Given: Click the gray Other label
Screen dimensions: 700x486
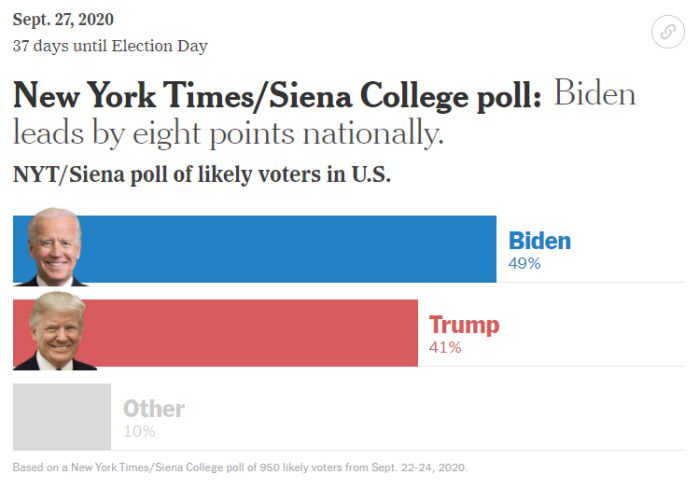Looking at the screenshot, I should [154, 408].
